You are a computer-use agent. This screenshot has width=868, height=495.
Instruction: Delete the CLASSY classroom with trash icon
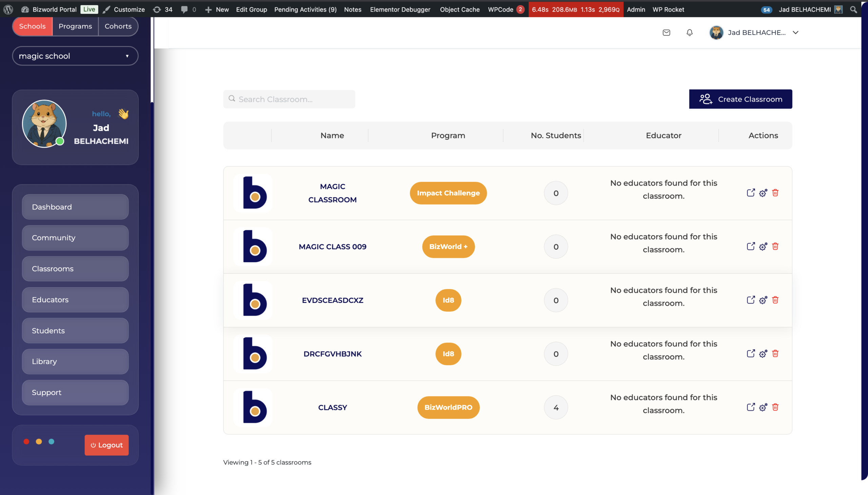click(x=775, y=407)
